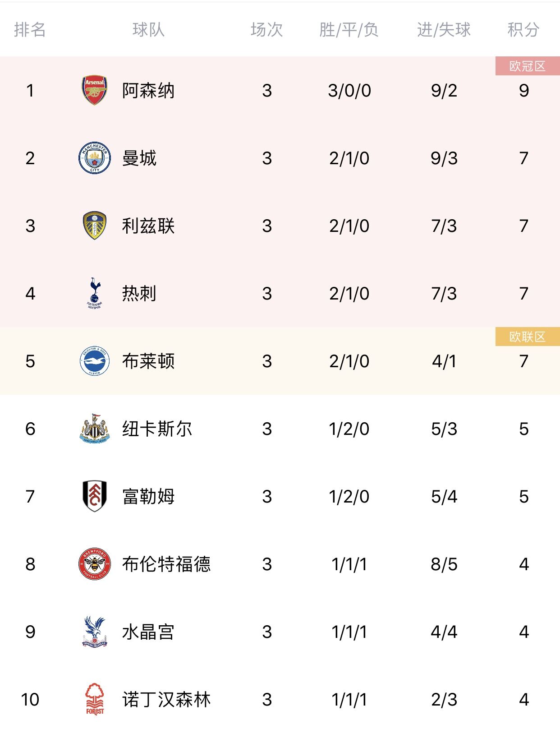Click the Manchester City crest
The width and height of the screenshot is (560, 729).
(95, 158)
